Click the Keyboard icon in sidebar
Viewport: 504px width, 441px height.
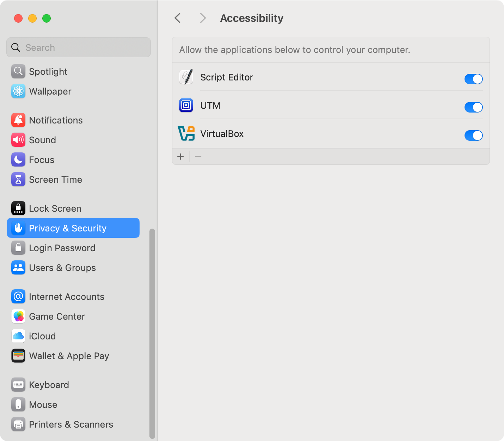(18, 385)
